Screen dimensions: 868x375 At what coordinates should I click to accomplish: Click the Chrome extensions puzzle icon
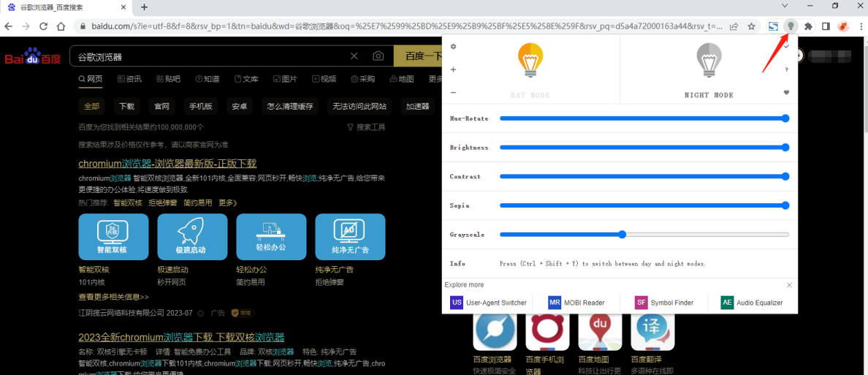coord(808,26)
